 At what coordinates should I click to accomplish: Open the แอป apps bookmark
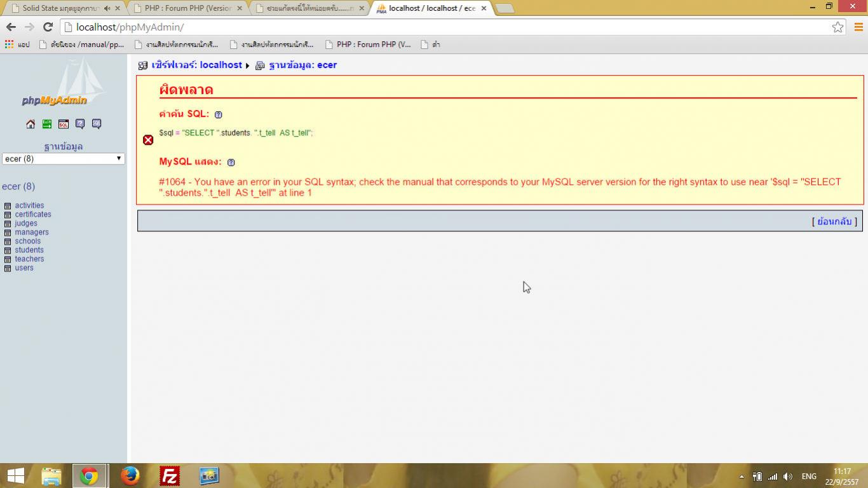coord(17,44)
